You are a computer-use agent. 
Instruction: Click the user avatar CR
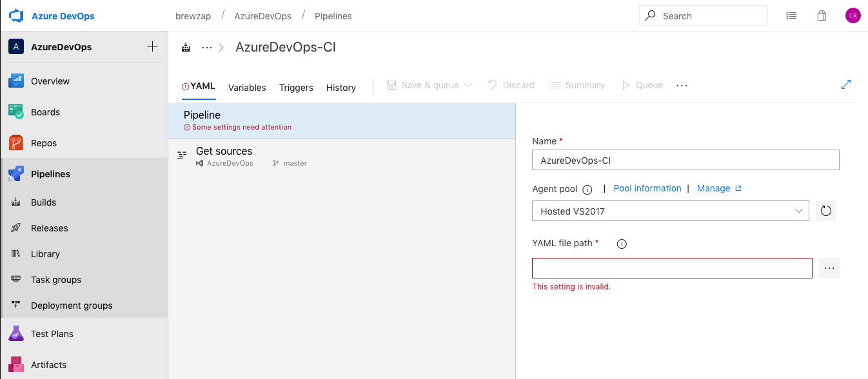[853, 16]
